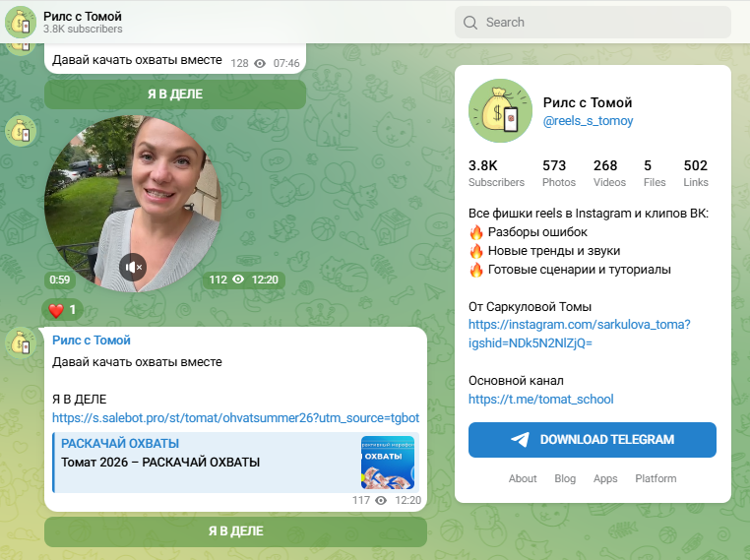750x560 pixels.
Task: Click the 0:59 video duration badge
Action: point(60,280)
